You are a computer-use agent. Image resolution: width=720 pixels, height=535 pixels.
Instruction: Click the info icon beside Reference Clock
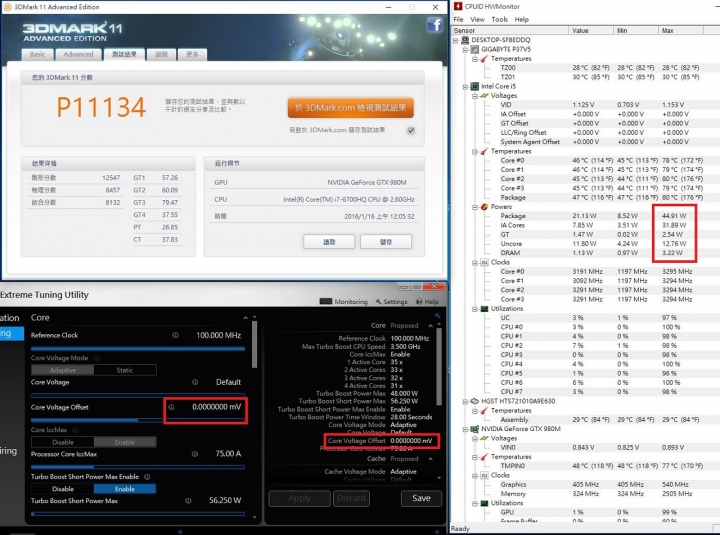[x=175, y=335]
